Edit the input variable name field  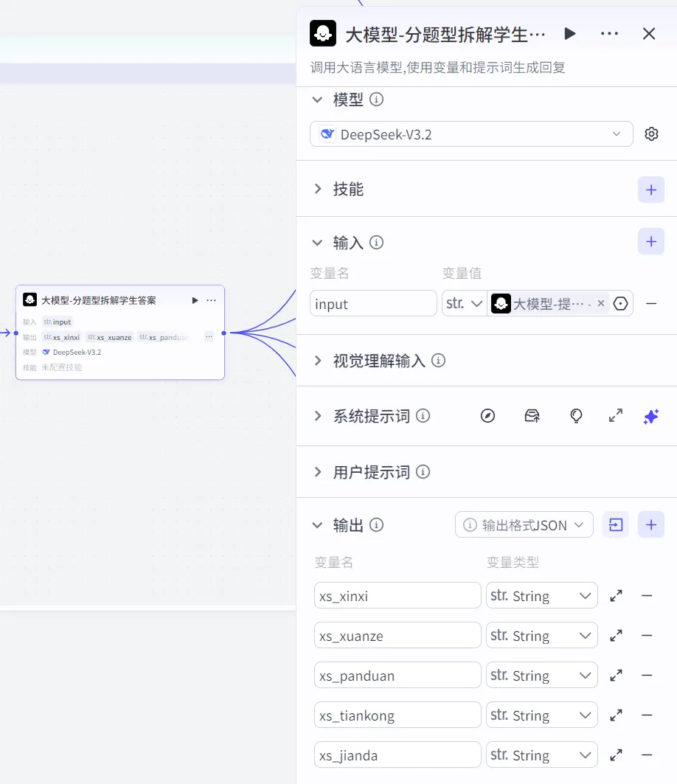(x=373, y=304)
